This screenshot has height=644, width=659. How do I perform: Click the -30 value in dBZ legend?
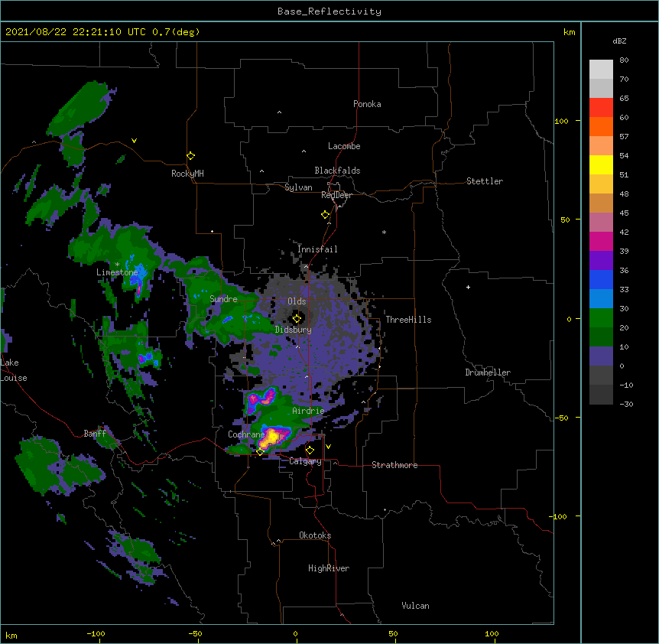click(x=626, y=404)
